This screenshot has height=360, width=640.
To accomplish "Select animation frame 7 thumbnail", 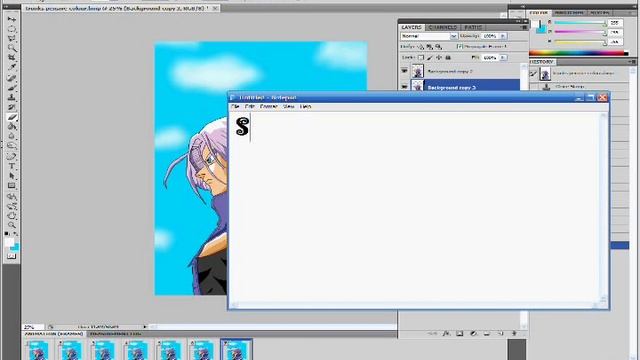I will point(237,350).
